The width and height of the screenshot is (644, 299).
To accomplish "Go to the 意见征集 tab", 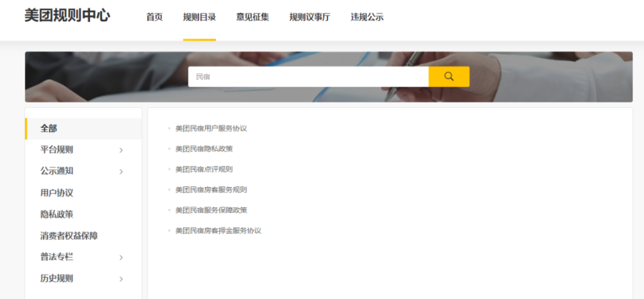I will click(x=253, y=17).
